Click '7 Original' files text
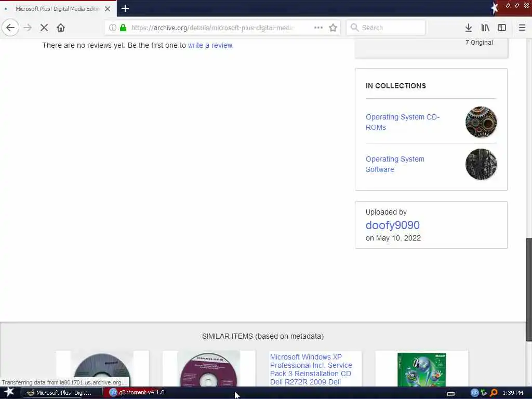 [479, 43]
